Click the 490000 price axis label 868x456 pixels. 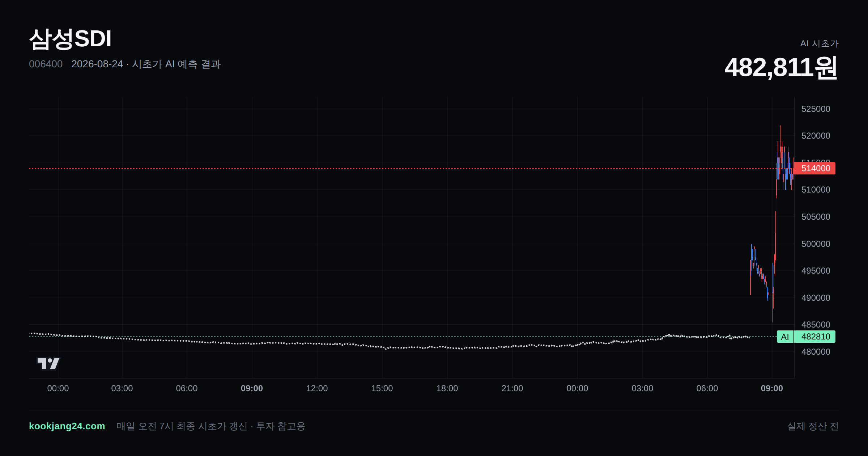[816, 298]
